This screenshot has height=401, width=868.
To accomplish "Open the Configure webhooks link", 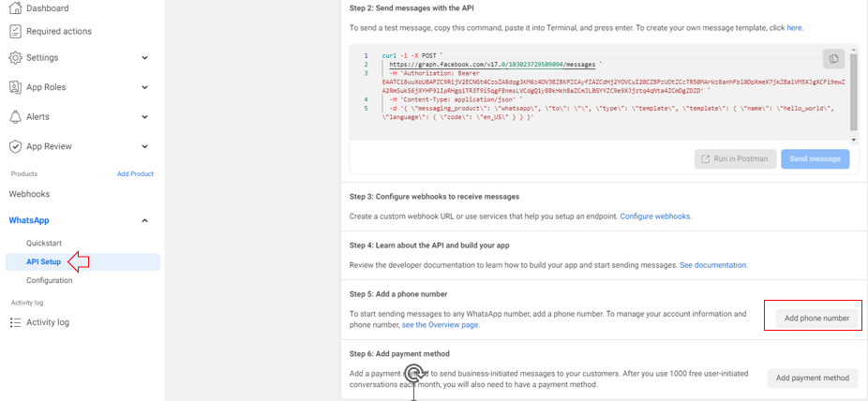I will pos(655,216).
